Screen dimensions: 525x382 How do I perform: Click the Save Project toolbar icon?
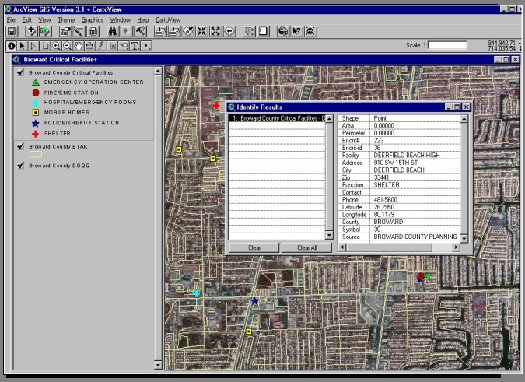pos(12,31)
